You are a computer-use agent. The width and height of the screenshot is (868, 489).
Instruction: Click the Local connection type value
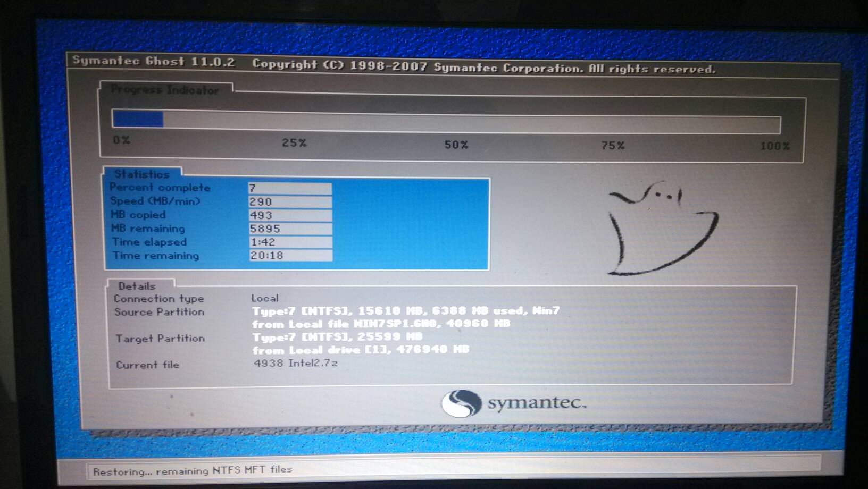(x=265, y=298)
